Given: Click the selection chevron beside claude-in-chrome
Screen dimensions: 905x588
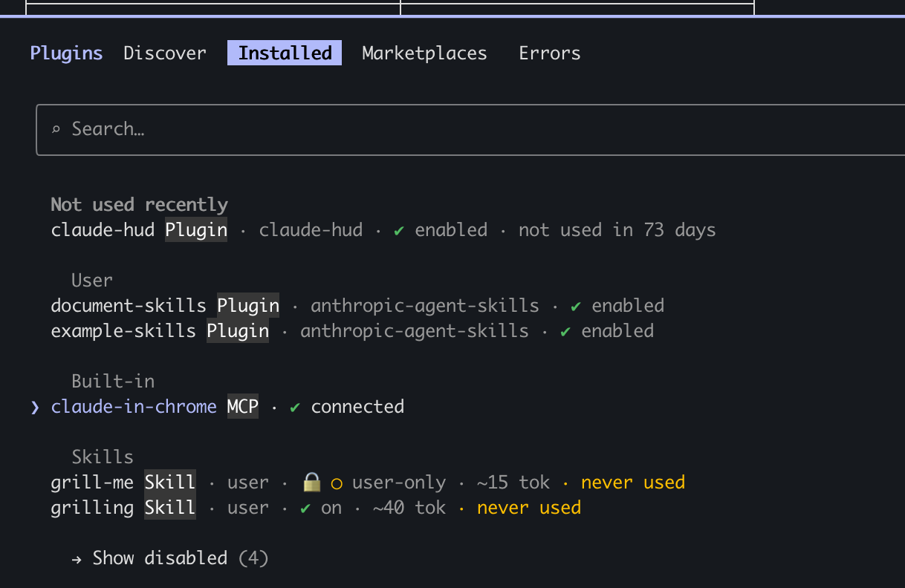Looking at the screenshot, I should click(35, 407).
